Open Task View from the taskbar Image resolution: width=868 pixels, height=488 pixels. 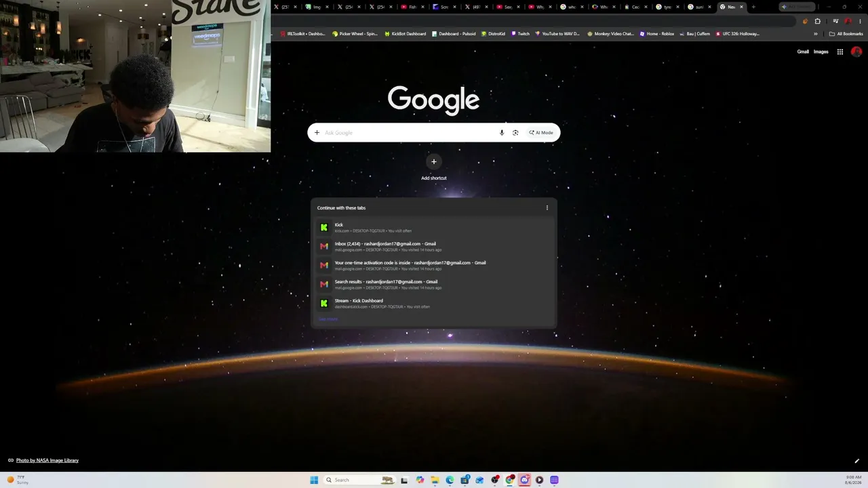click(404, 480)
